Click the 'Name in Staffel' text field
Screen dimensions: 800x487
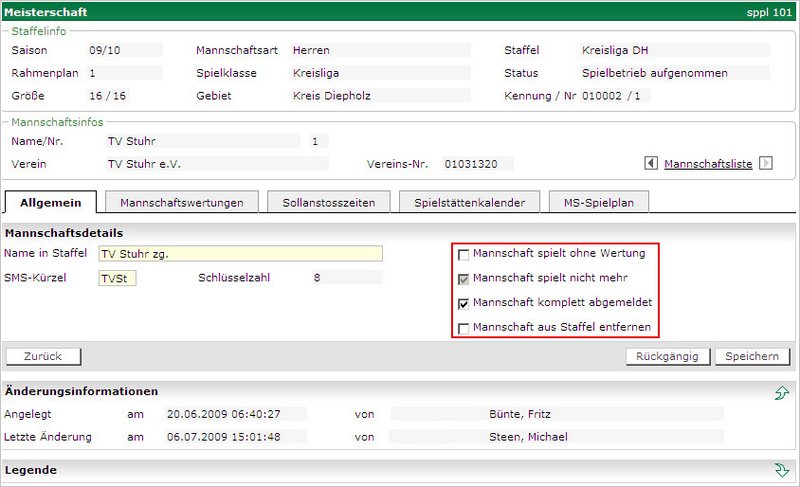[x=240, y=254]
